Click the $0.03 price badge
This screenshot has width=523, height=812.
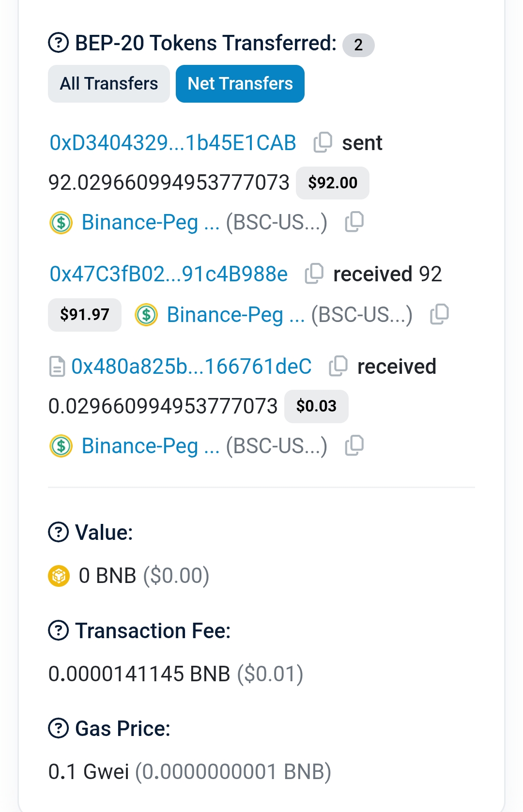[x=316, y=406]
